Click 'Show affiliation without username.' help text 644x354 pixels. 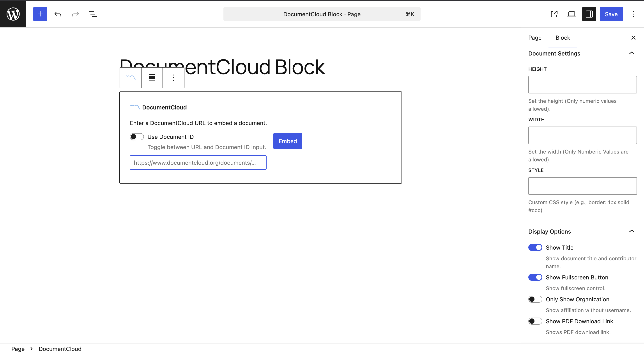[x=588, y=310]
